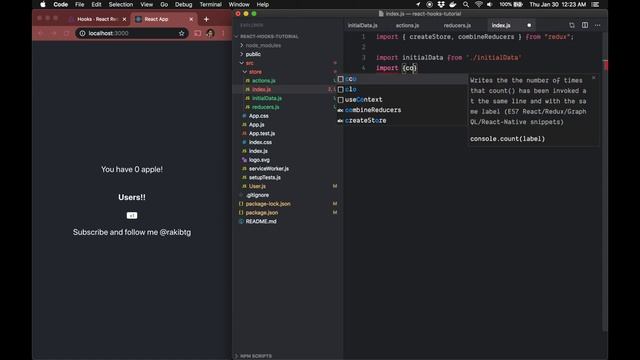Open README.md file
The width and height of the screenshot is (640, 360).
[x=261, y=221]
